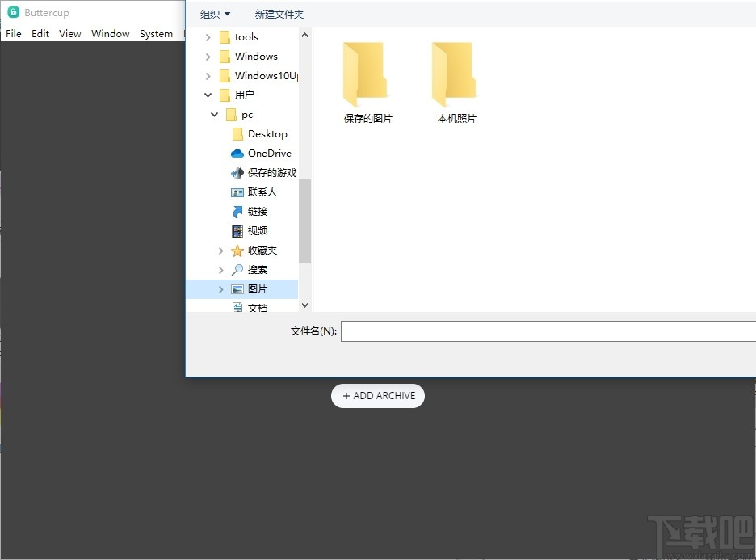Open the 视频 videos icon
This screenshot has height=560, width=756.
click(x=238, y=230)
